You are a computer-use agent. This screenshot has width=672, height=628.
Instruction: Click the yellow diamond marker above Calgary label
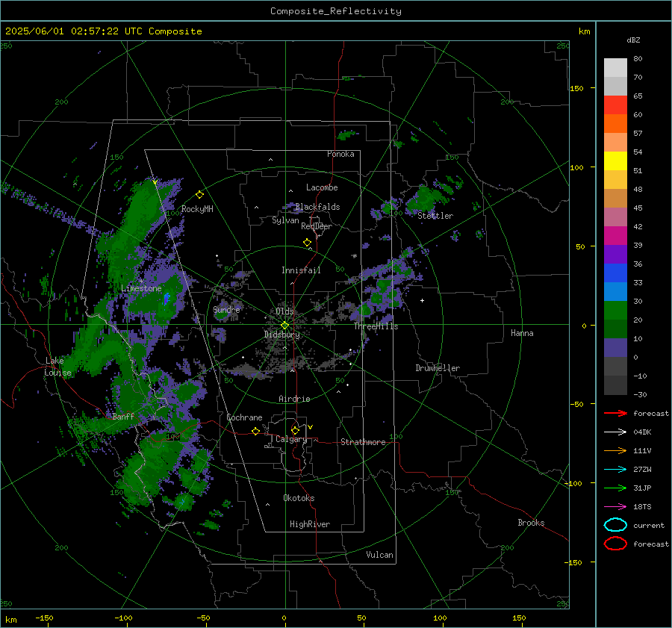(x=295, y=430)
